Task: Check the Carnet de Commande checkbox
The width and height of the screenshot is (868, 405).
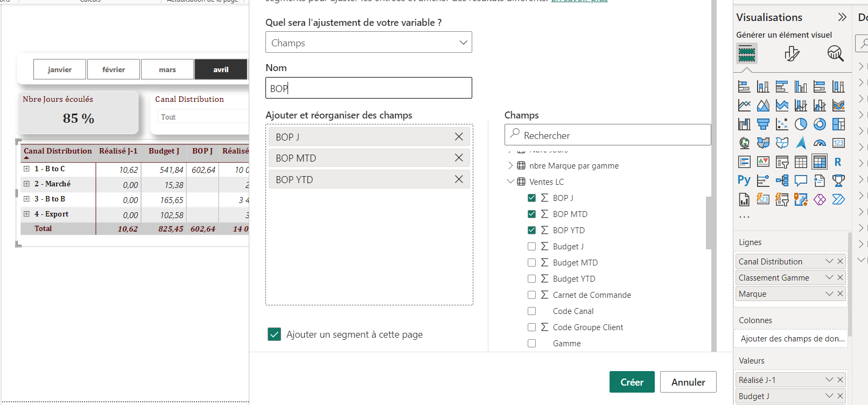Action: 531,295
